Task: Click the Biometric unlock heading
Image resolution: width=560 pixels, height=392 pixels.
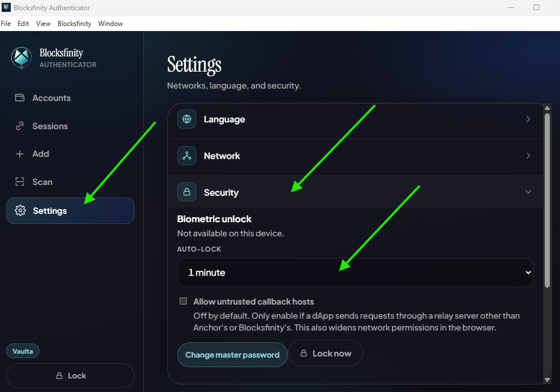Action: pyautogui.click(x=215, y=219)
